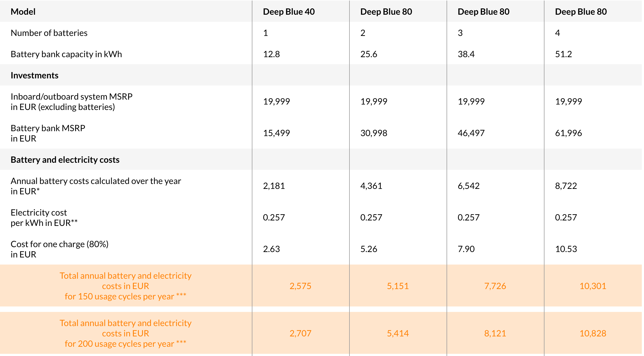Screen dimensions: 644x356
Task: Click the Investments section heading
Action: pos(35,75)
